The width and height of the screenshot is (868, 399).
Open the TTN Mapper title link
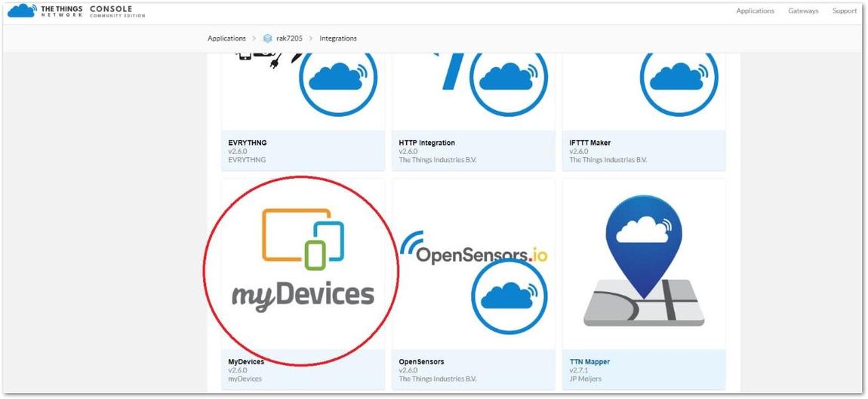(x=589, y=362)
